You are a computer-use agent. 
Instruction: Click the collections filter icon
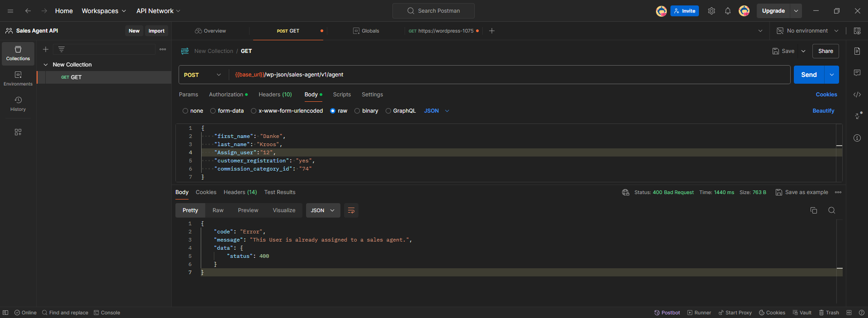click(61, 49)
